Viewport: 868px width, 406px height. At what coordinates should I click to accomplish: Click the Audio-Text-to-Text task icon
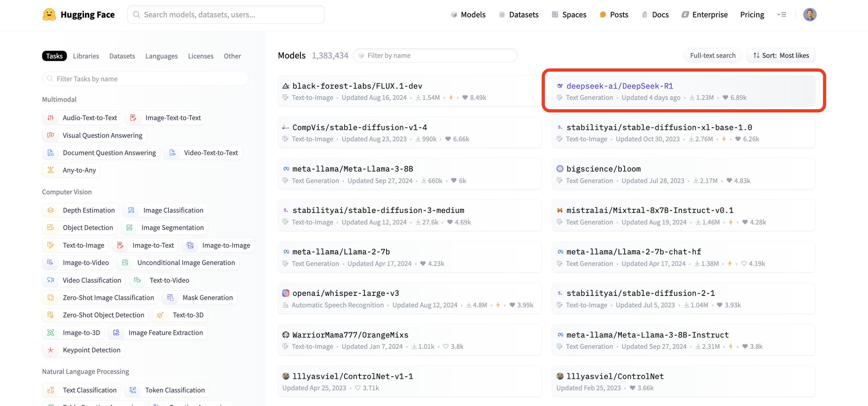(x=51, y=118)
